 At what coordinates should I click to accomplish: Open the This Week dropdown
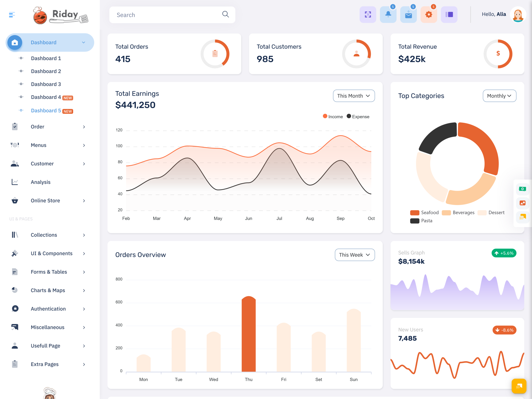tap(355, 255)
